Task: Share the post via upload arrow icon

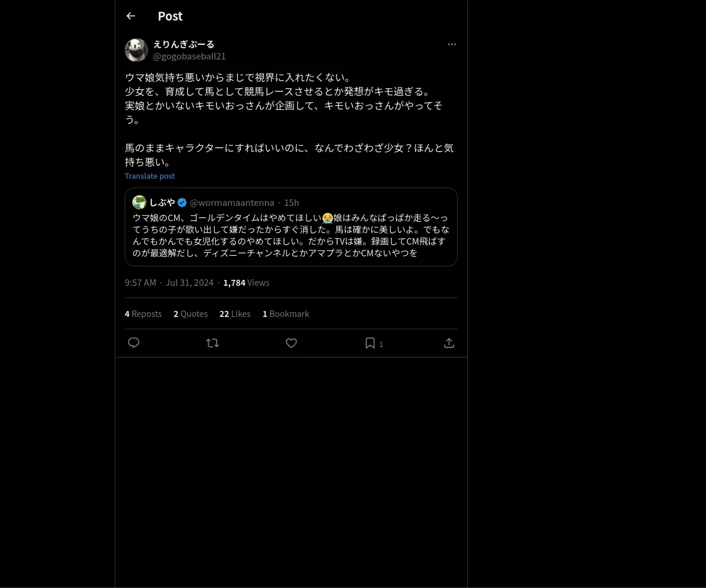Action: click(449, 343)
